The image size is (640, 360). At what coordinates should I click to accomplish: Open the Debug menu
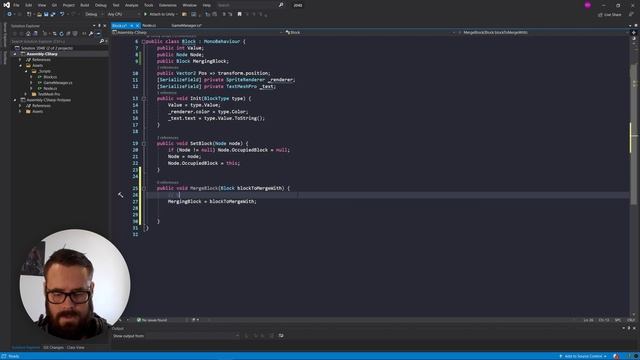[x=101, y=5]
